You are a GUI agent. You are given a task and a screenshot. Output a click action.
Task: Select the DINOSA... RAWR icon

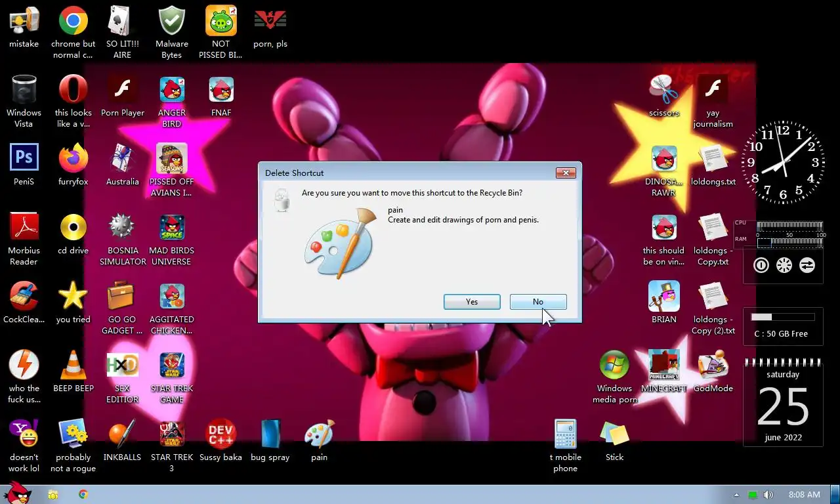point(664,170)
